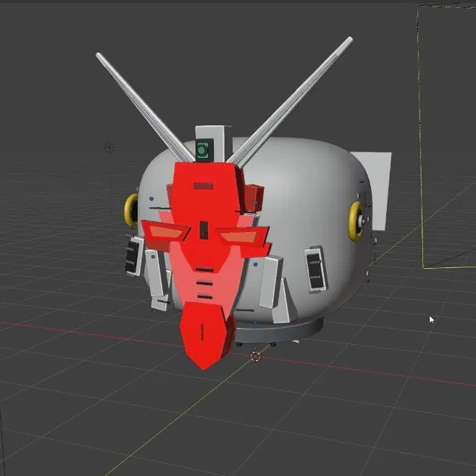Select the right grey V-fin antenna
The image size is (476, 476).
tap(291, 101)
